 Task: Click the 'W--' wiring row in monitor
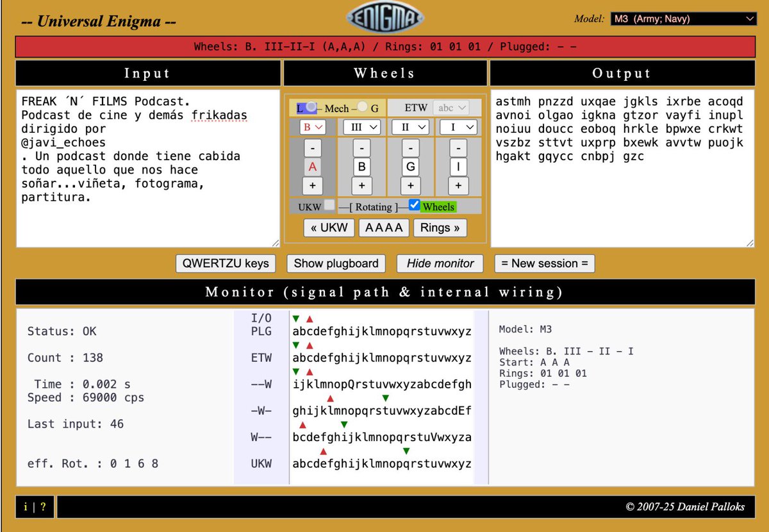point(382,437)
